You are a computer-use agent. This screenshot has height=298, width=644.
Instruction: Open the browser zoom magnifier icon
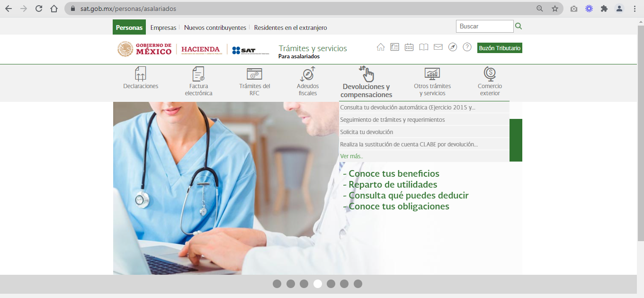540,9
